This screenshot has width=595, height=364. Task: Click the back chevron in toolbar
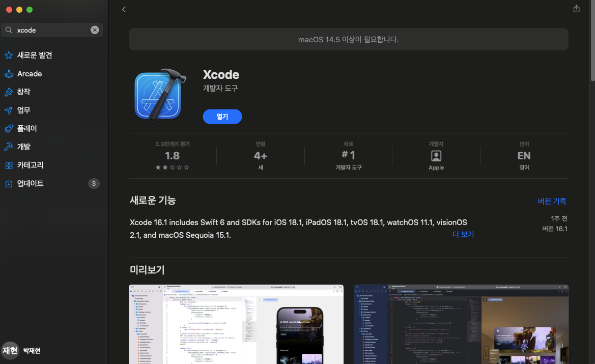[124, 10]
